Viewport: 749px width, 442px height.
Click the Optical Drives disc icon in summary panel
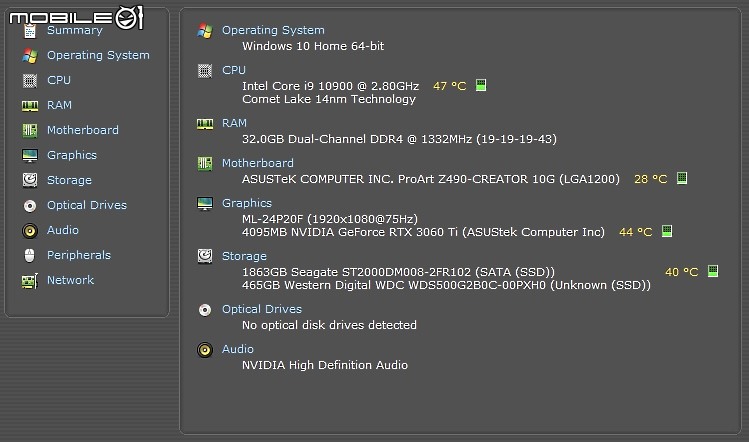205,310
